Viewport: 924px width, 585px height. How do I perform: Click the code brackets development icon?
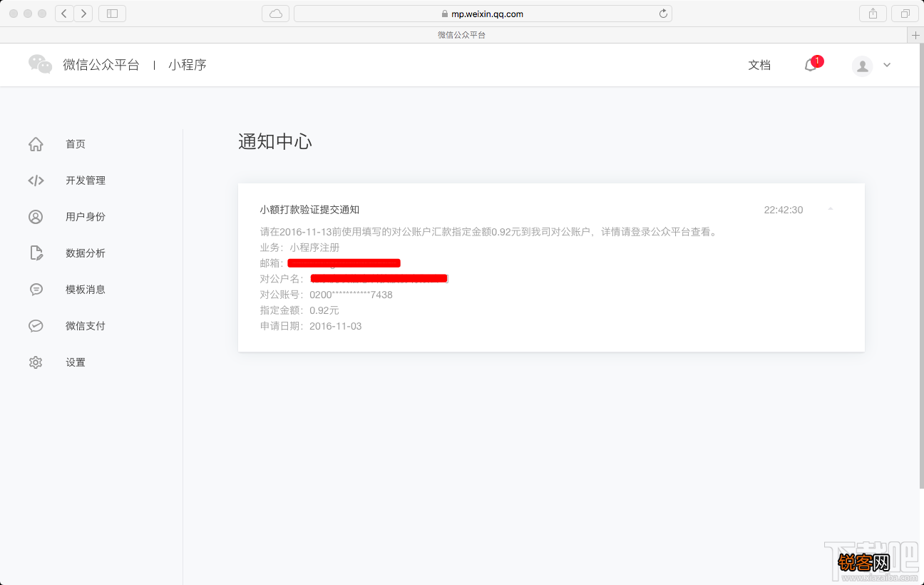point(36,180)
